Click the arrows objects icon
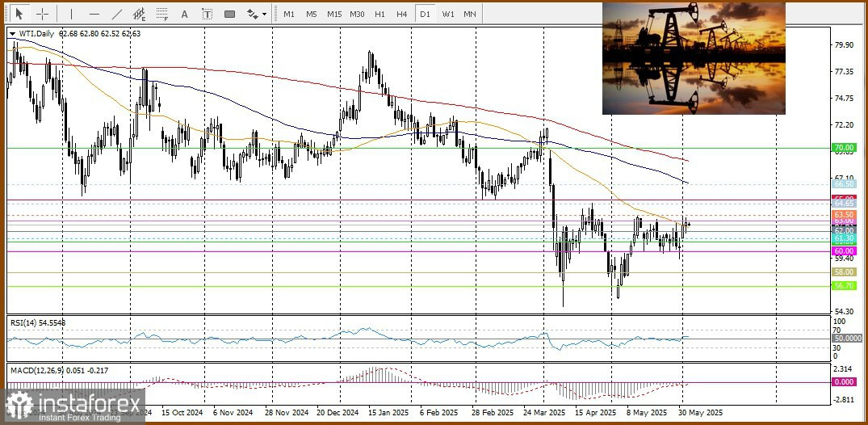868x425 pixels. pos(252,14)
